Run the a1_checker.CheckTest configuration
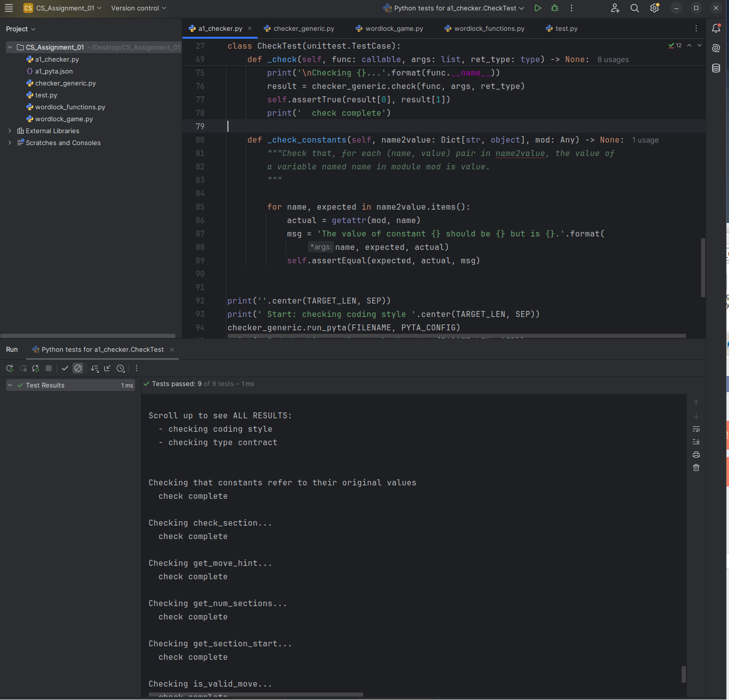This screenshot has height=700, width=729. (538, 8)
